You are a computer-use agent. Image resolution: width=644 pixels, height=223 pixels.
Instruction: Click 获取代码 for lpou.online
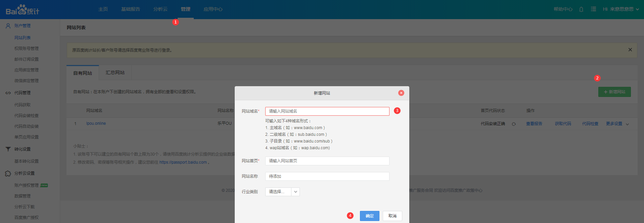[563, 124]
